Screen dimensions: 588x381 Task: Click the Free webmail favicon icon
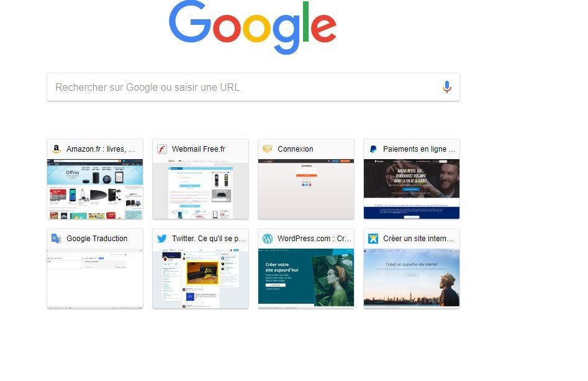(161, 149)
